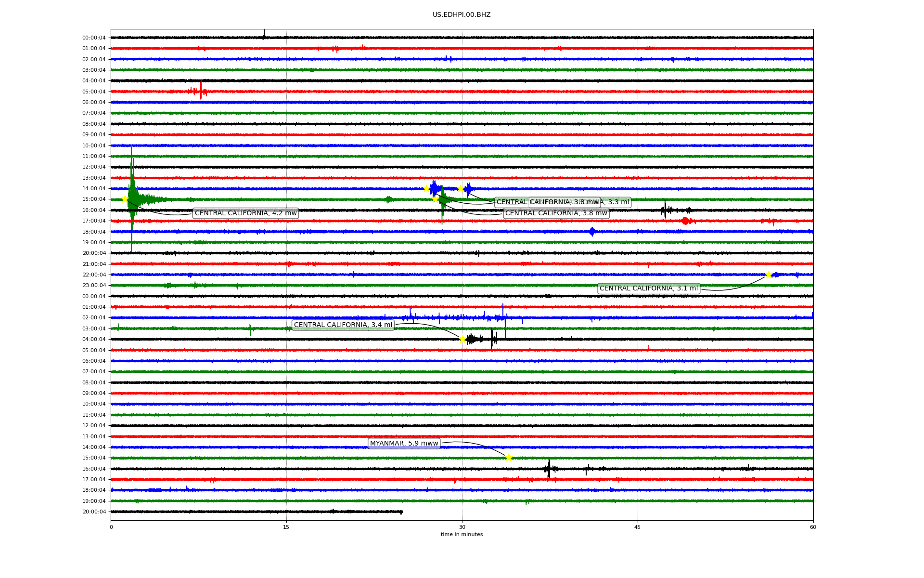Click the last 20:00:04 trace label at the bottom
The image size is (924, 578).
(x=94, y=512)
